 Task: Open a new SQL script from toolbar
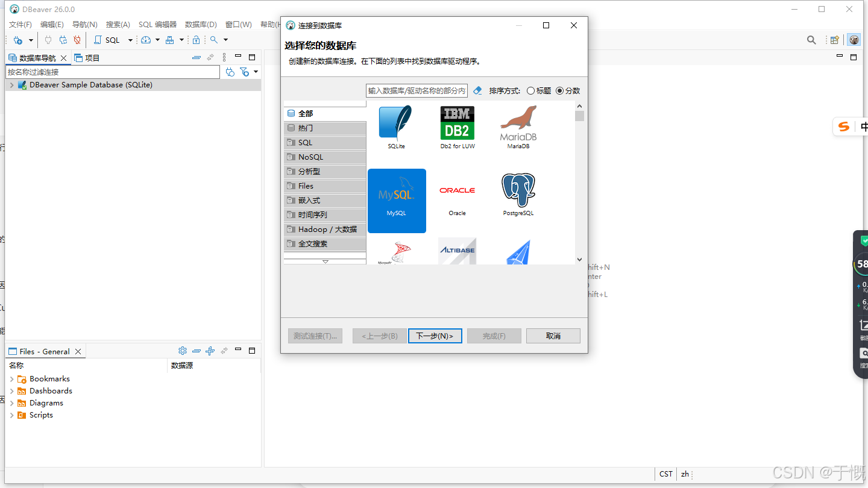click(107, 40)
